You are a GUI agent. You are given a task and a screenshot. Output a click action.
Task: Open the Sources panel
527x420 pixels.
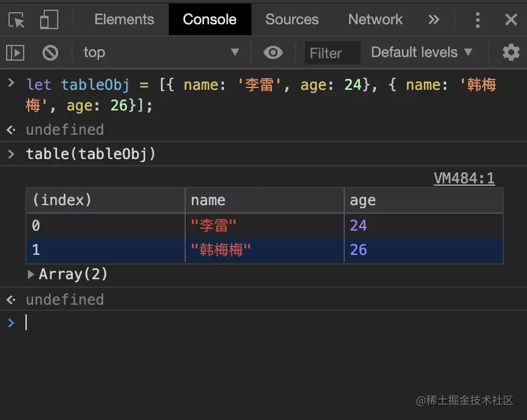tap(291, 19)
